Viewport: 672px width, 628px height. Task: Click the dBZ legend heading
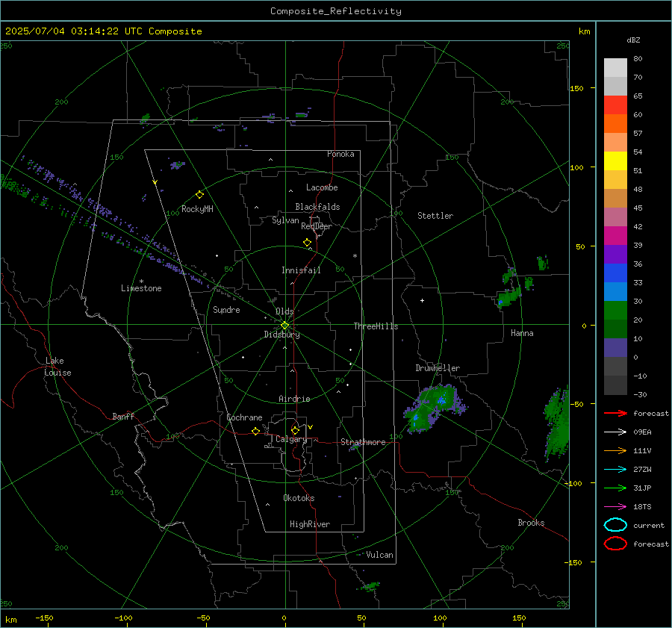(x=633, y=40)
